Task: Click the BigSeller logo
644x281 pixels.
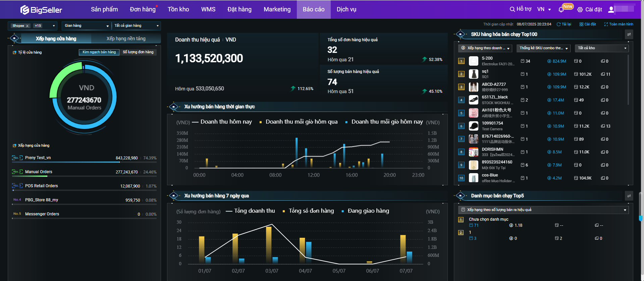Action: [41, 10]
